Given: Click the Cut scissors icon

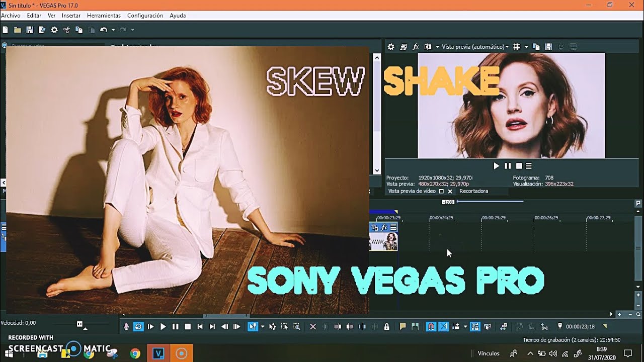Looking at the screenshot, I should point(66,30).
